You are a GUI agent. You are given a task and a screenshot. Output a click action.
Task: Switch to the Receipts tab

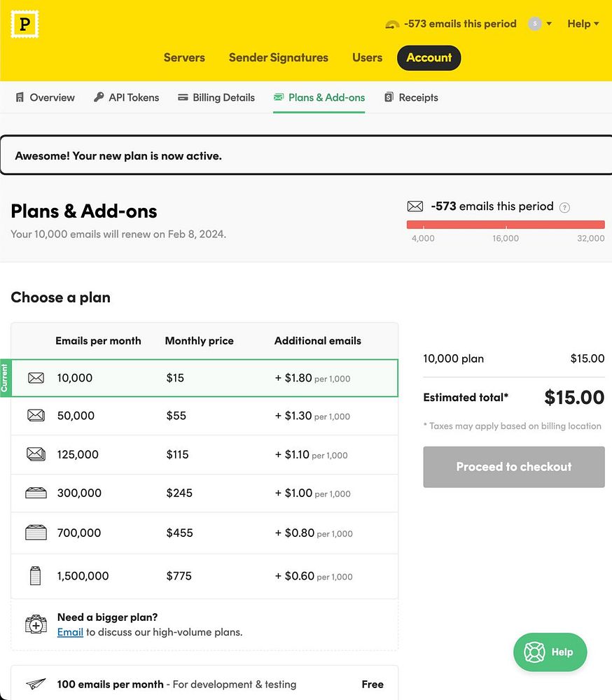pyautogui.click(x=412, y=98)
